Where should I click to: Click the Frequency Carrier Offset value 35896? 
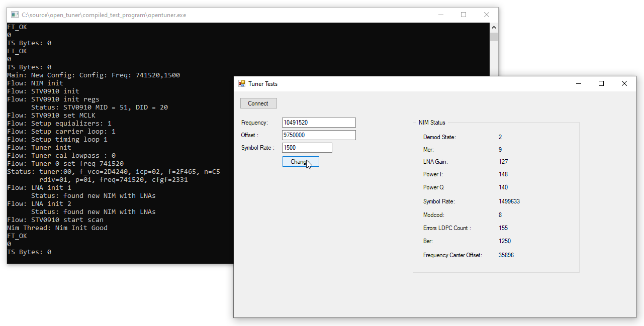click(506, 255)
